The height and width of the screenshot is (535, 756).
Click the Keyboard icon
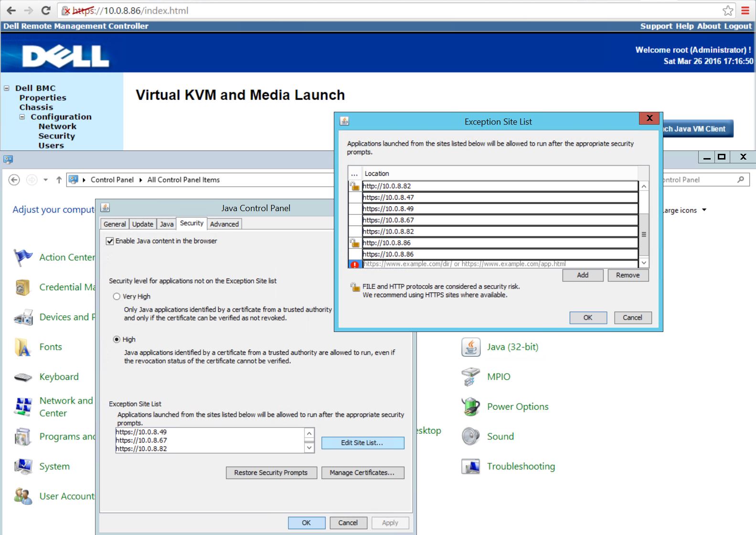click(x=23, y=377)
